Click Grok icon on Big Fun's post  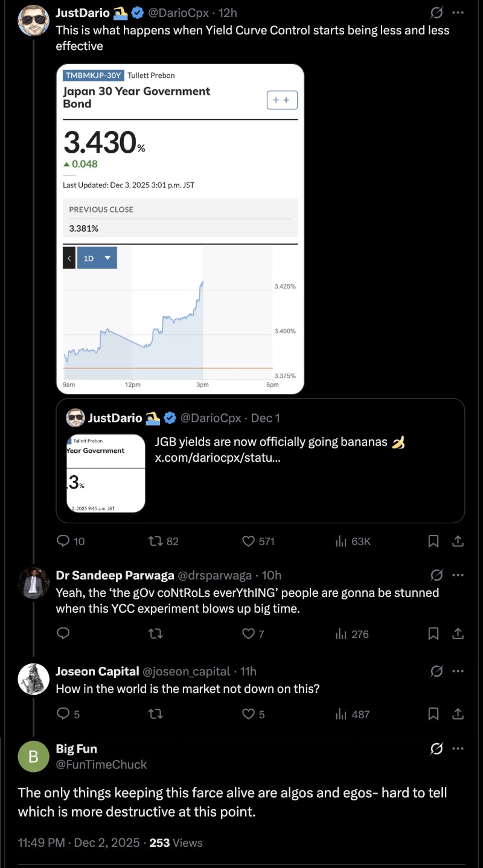(x=437, y=749)
